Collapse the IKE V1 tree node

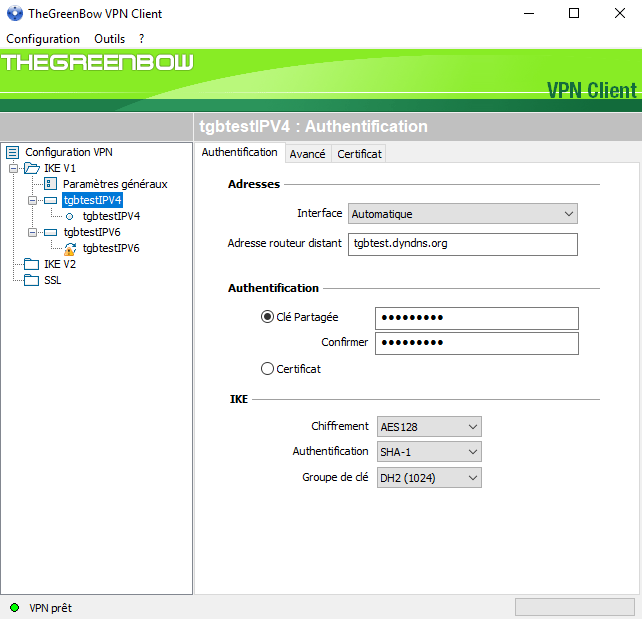pyautogui.click(x=14, y=168)
